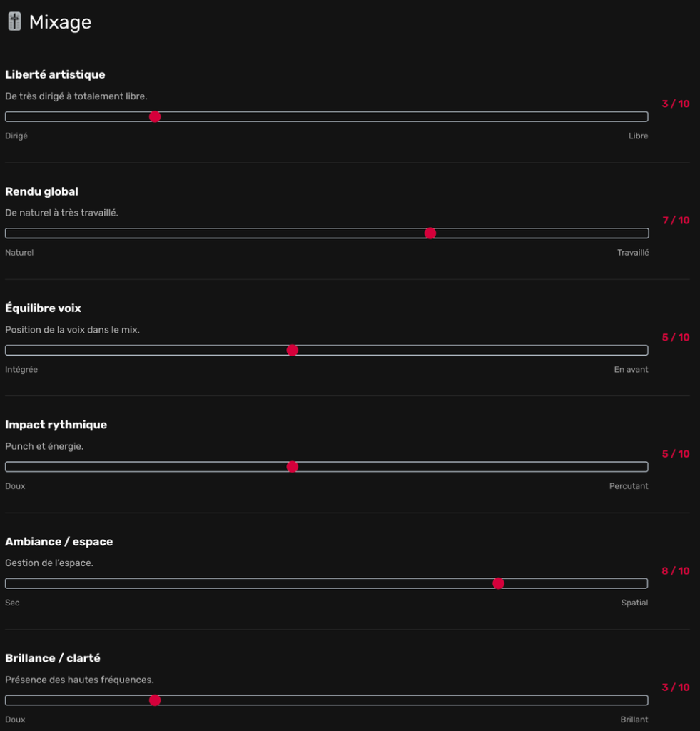The image size is (700, 731).
Task: Click the Rendu global slider handle
Action: click(430, 233)
